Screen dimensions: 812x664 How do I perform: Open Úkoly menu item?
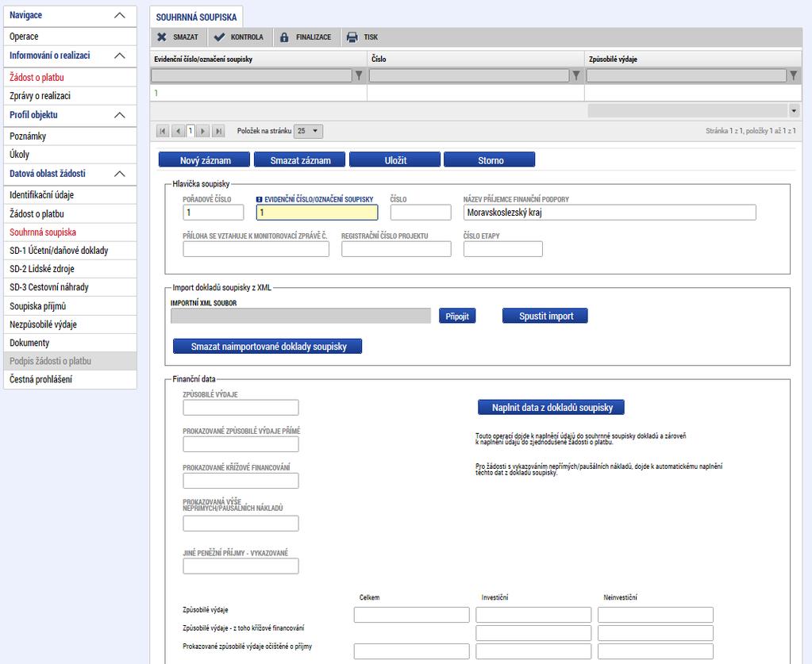[x=70, y=154]
